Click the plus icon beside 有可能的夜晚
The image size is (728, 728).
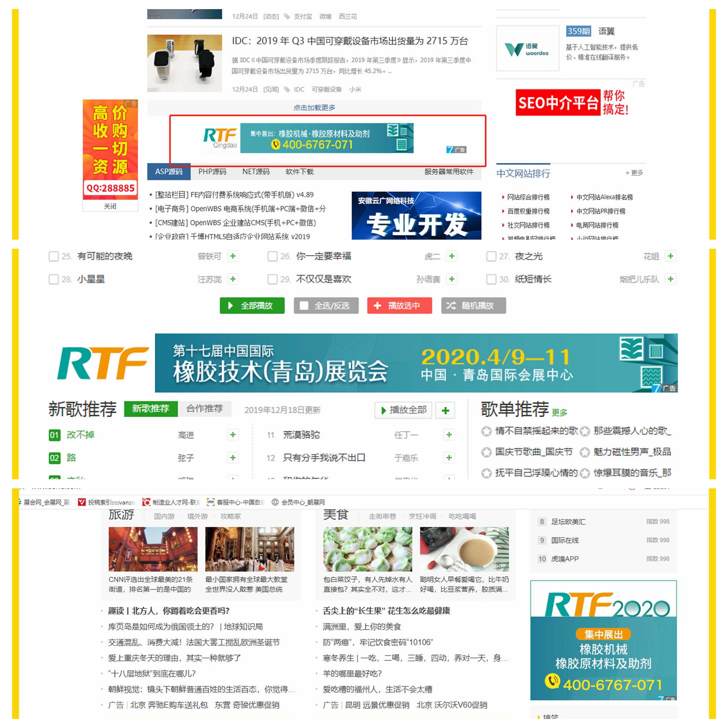click(x=233, y=256)
